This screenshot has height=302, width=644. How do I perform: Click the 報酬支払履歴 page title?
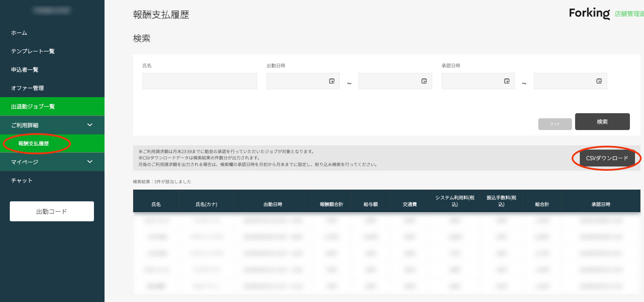[x=161, y=15]
